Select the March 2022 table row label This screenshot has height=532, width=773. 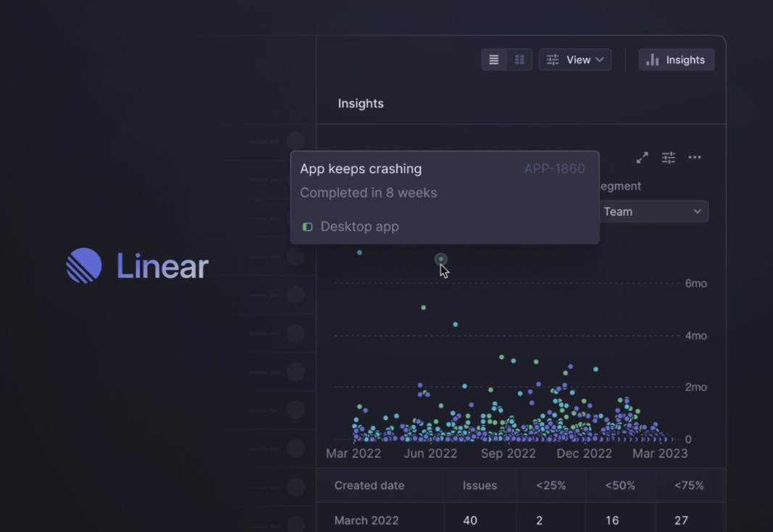click(x=367, y=520)
